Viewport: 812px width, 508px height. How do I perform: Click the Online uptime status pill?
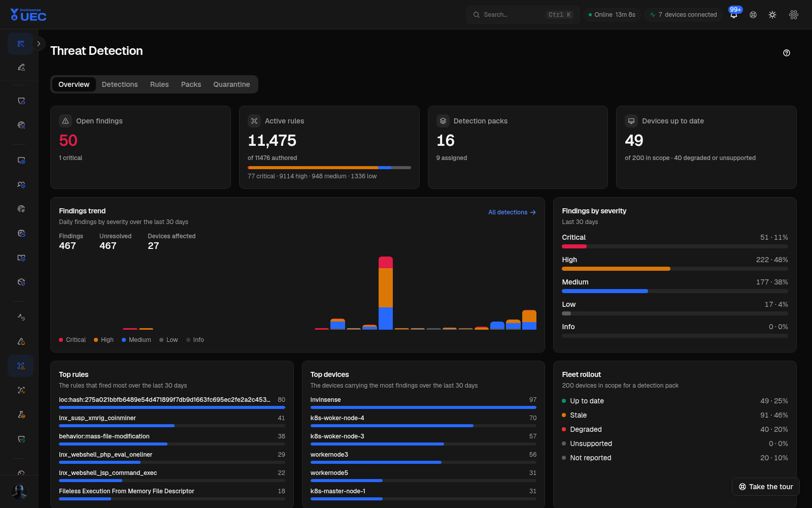coord(612,15)
